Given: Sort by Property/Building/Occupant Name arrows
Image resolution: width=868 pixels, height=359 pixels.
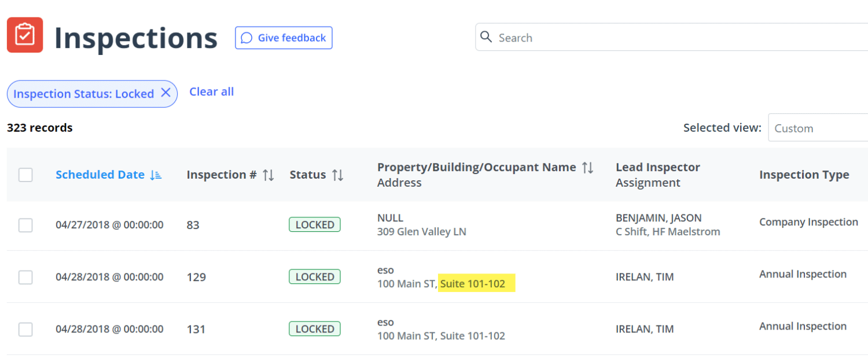Looking at the screenshot, I should pos(587,168).
